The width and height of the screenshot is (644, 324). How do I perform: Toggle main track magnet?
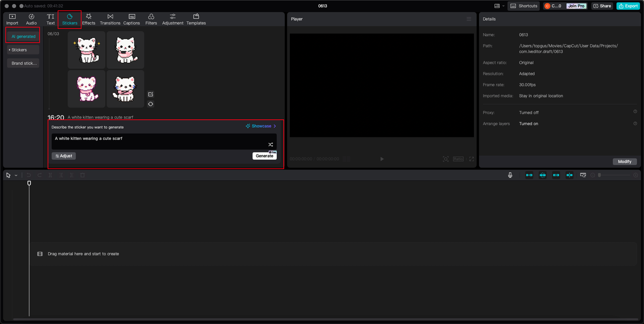[529, 175]
